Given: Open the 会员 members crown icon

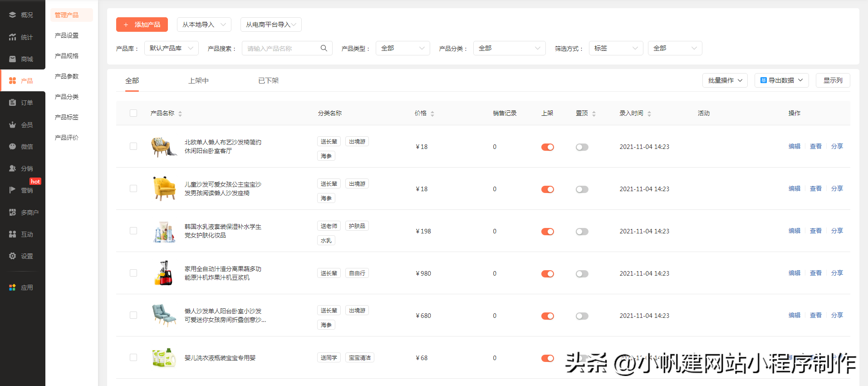Looking at the screenshot, I should tap(13, 125).
